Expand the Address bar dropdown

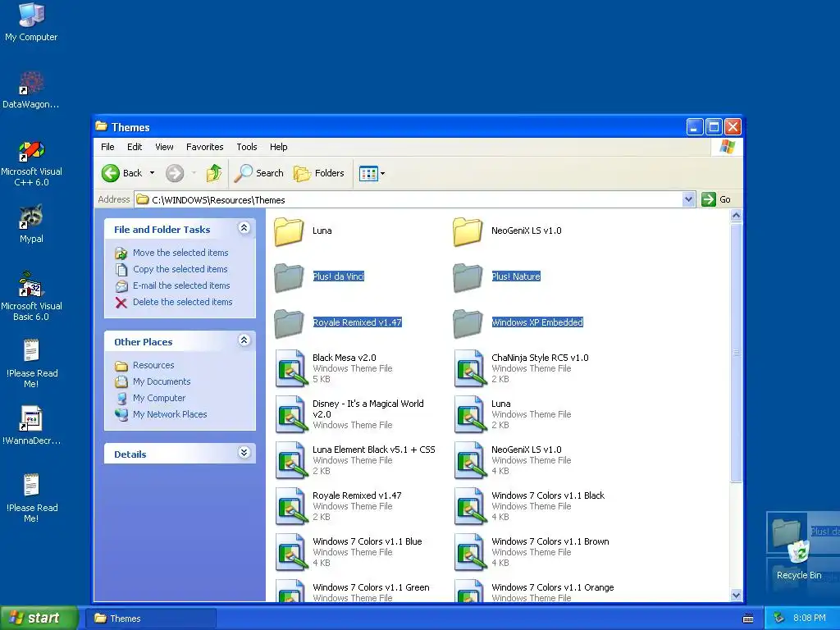pos(688,200)
